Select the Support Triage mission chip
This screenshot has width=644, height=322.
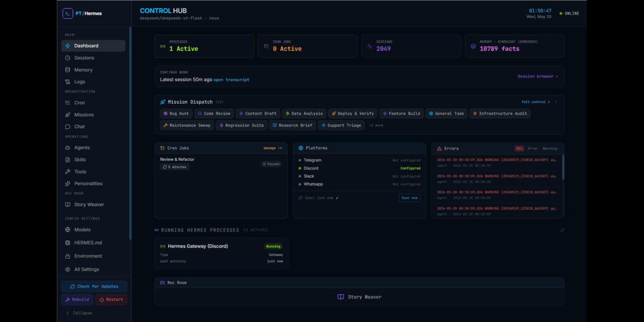pyautogui.click(x=341, y=125)
